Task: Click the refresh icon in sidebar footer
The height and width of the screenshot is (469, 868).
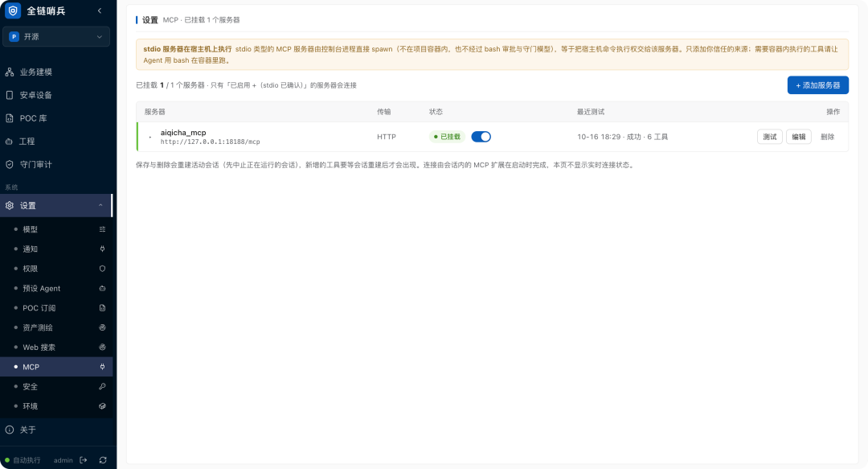Action: point(103,460)
